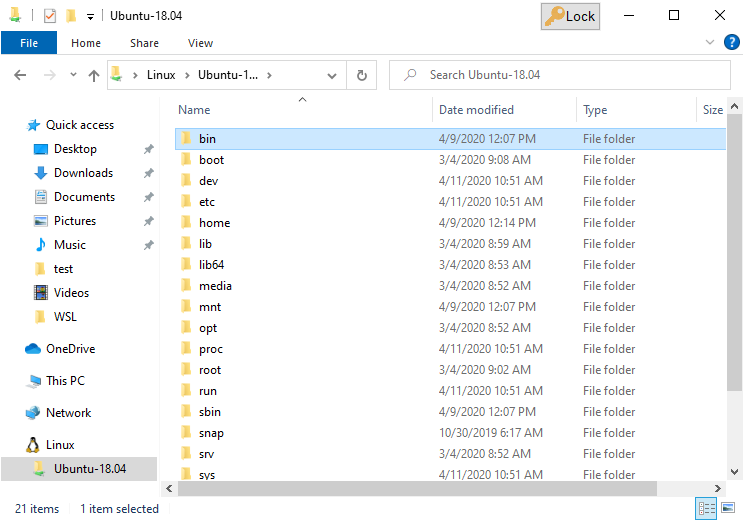This screenshot has width=744, height=521.
Task: Select the snap folder icon
Action: point(186,433)
